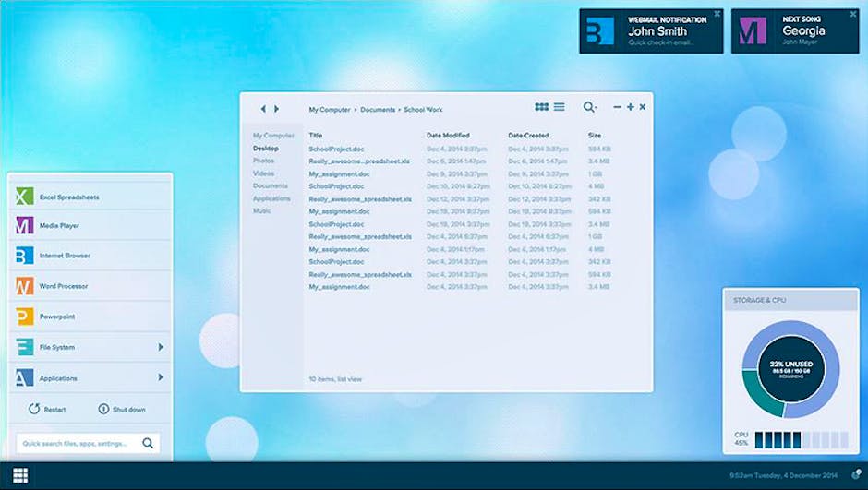Click the Shut down button

click(x=122, y=409)
